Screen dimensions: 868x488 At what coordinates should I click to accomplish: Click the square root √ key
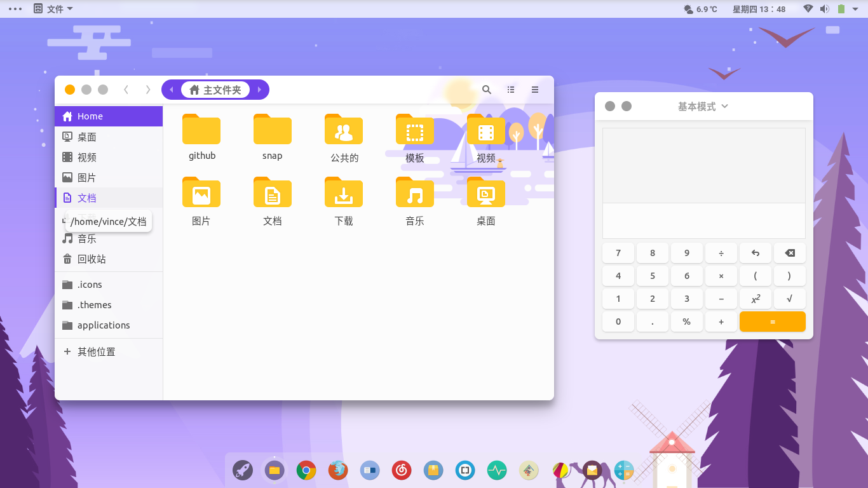coord(790,299)
